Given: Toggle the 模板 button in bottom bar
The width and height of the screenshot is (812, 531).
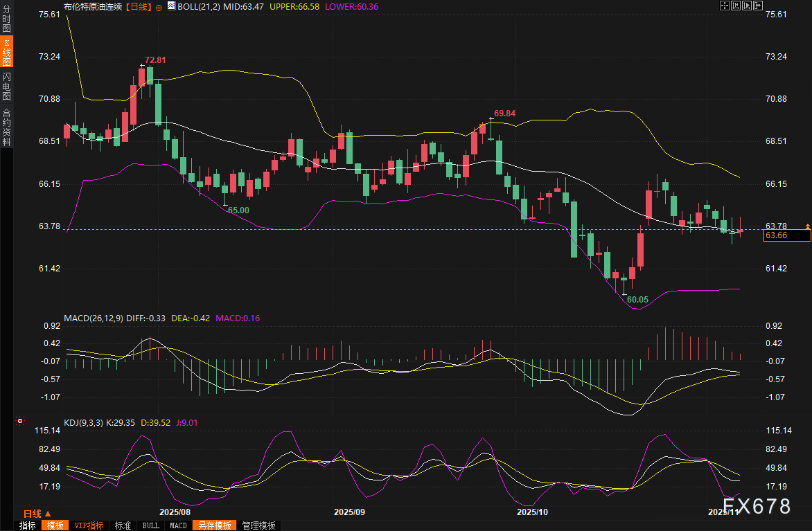Looking at the screenshot, I should pyautogui.click(x=55, y=525).
